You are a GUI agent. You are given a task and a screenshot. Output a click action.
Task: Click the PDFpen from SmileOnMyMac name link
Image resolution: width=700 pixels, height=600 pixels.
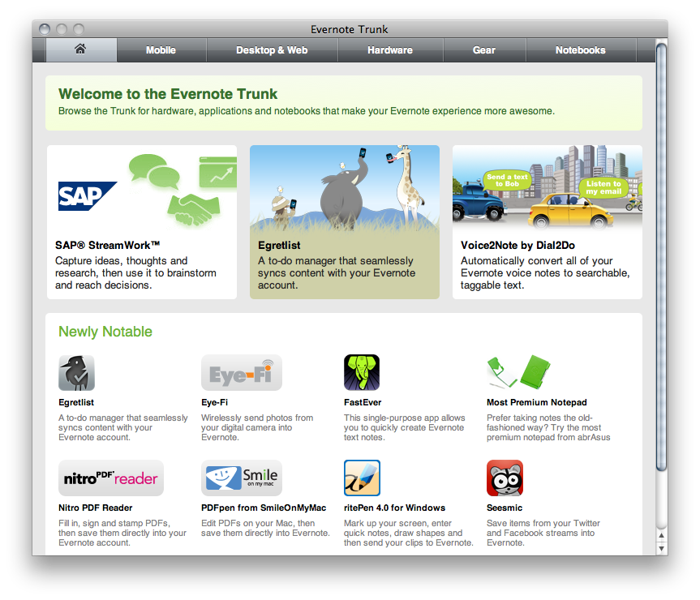click(264, 508)
